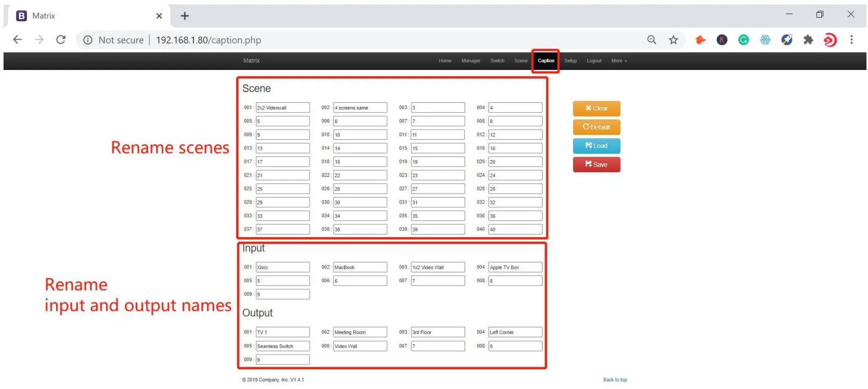
Task: Edit Output 003 field '3rd Floor'
Action: [x=438, y=332]
